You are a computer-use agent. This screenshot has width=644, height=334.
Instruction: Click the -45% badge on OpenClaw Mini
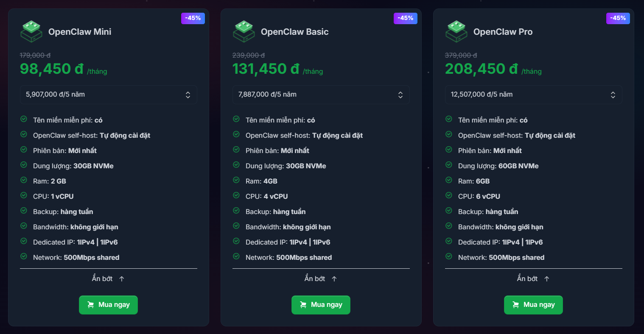(193, 18)
